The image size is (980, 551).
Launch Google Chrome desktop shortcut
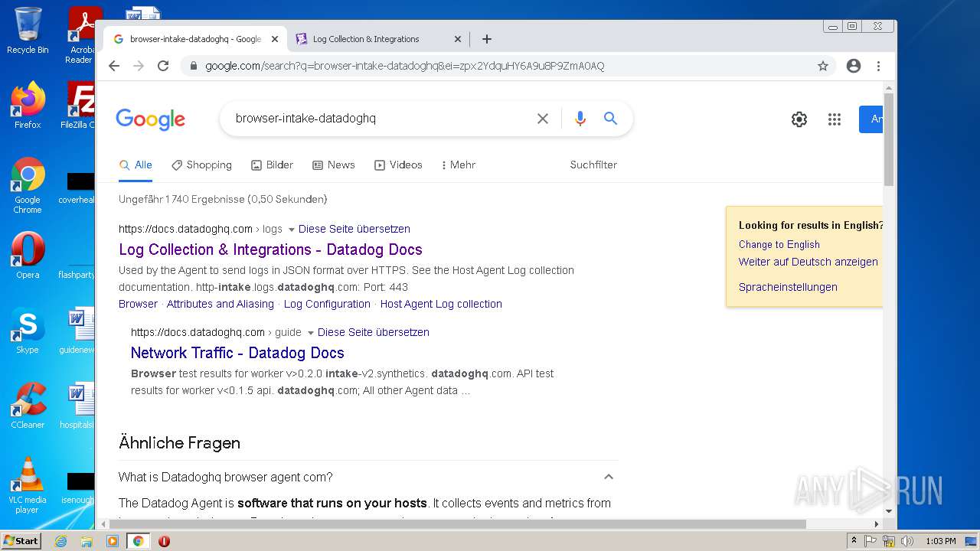pyautogui.click(x=28, y=186)
